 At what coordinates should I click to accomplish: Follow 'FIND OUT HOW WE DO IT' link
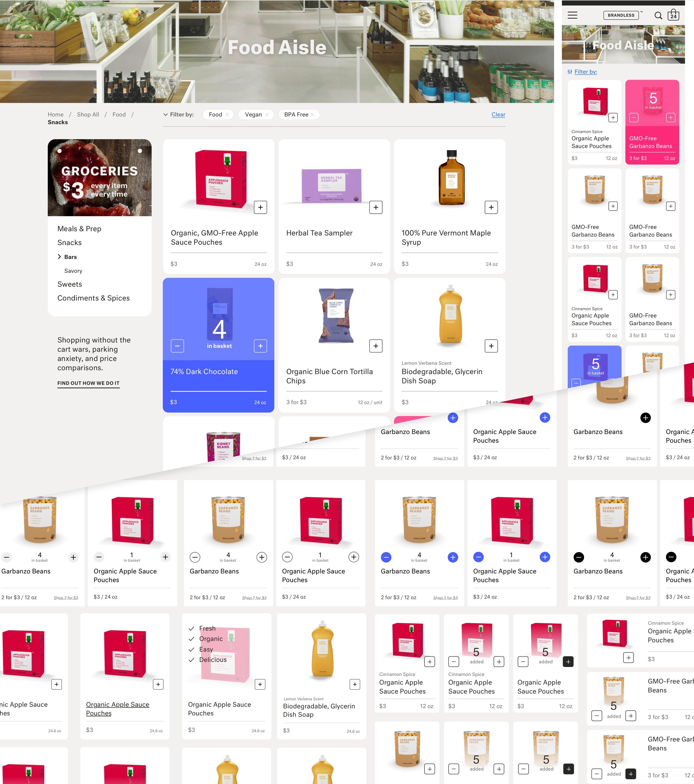click(x=88, y=383)
